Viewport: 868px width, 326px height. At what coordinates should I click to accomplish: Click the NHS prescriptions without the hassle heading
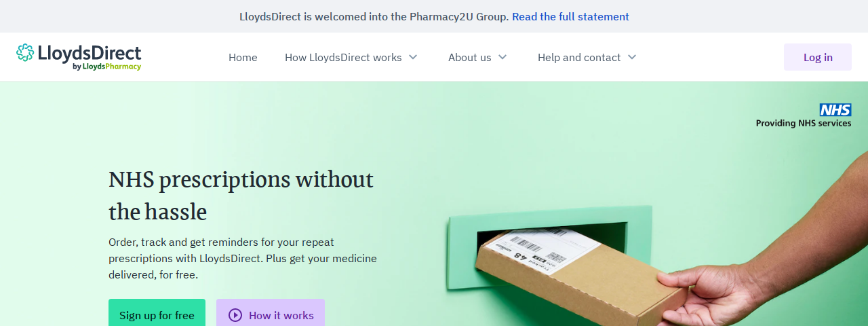241,196
